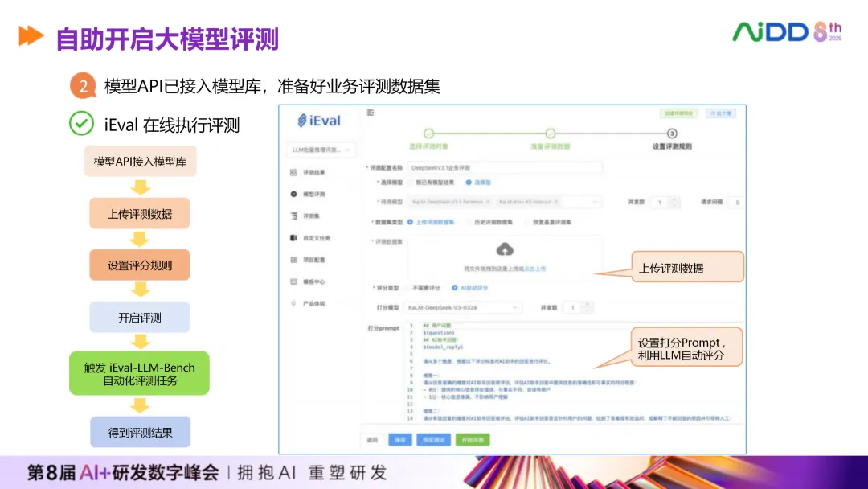Click the 评测结果 grid icon
This screenshot has width=868, height=489.
click(x=293, y=172)
